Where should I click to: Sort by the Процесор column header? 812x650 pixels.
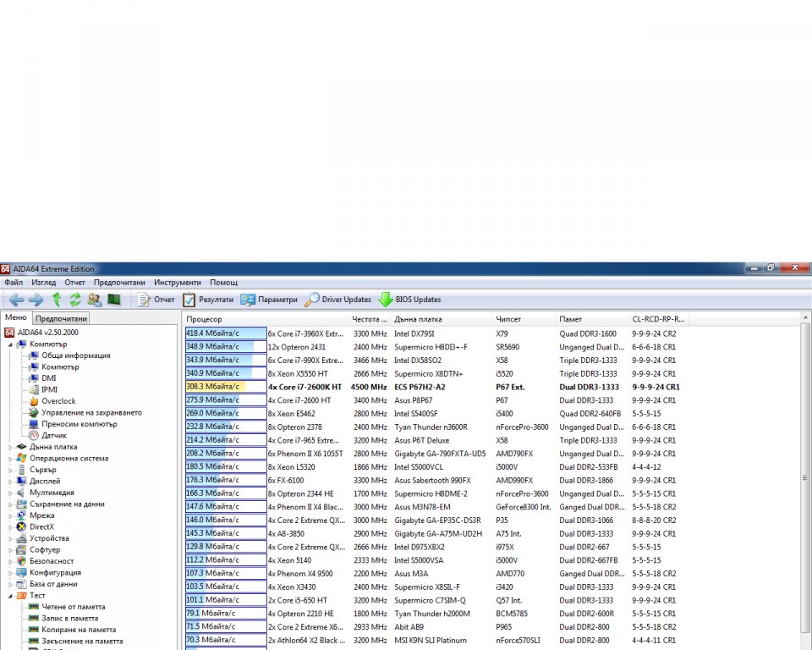pos(205,319)
